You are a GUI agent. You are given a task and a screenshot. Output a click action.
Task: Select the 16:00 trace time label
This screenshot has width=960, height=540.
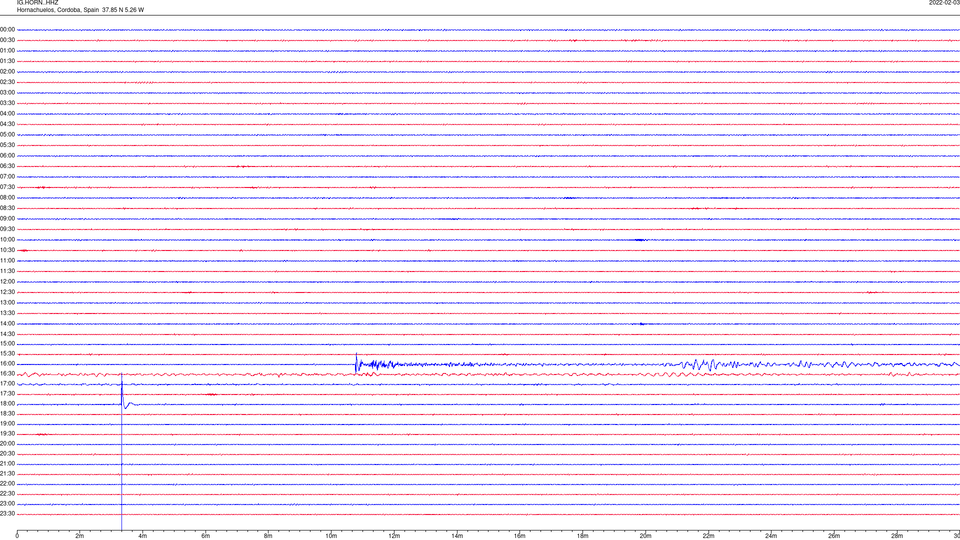click(7, 364)
